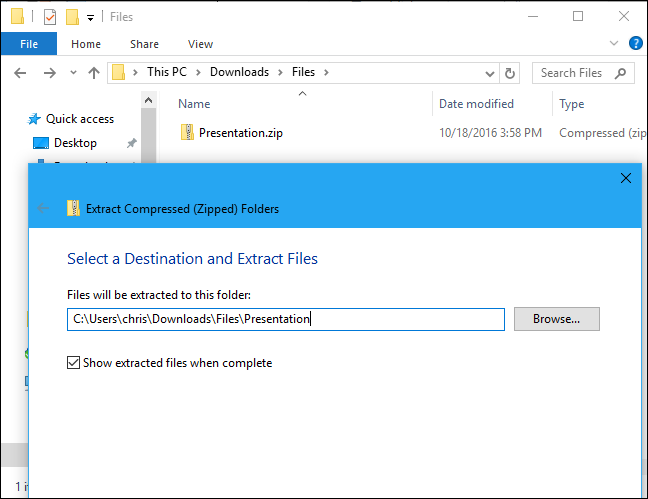This screenshot has width=648, height=499.
Task: Click the Back navigation arrow in Explorer
Action: [22, 73]
